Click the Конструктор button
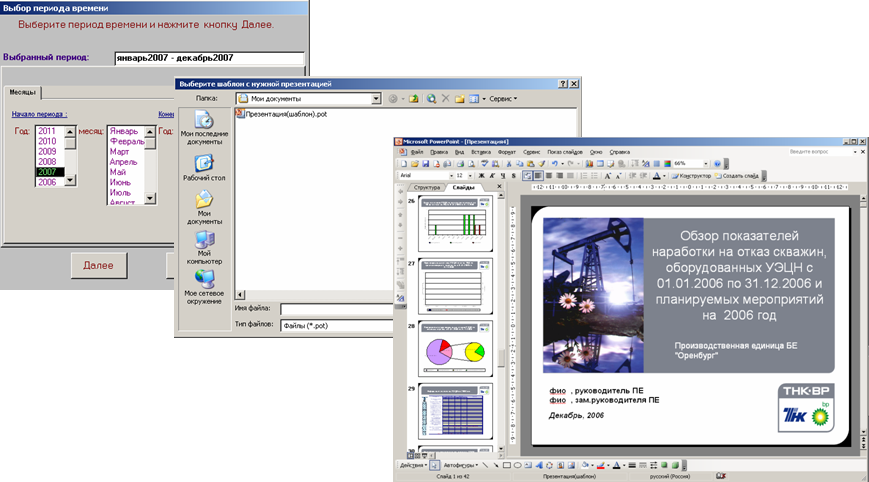This screenshot has width=869, height=482. (692, 176)
